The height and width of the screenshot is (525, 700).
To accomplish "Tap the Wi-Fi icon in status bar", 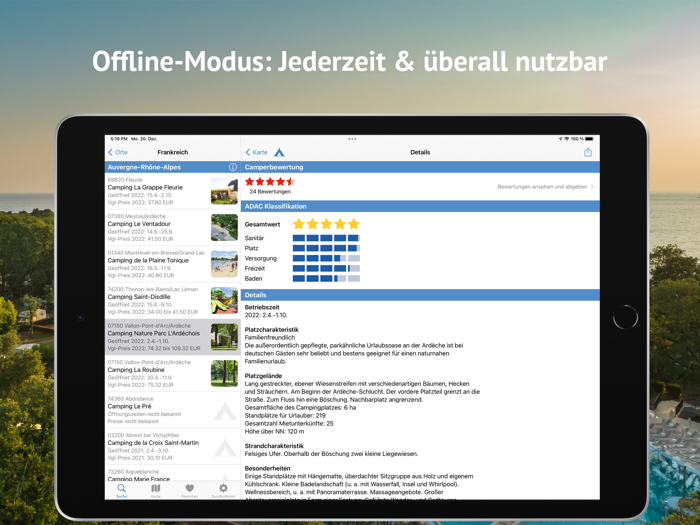I will [567, 139].
